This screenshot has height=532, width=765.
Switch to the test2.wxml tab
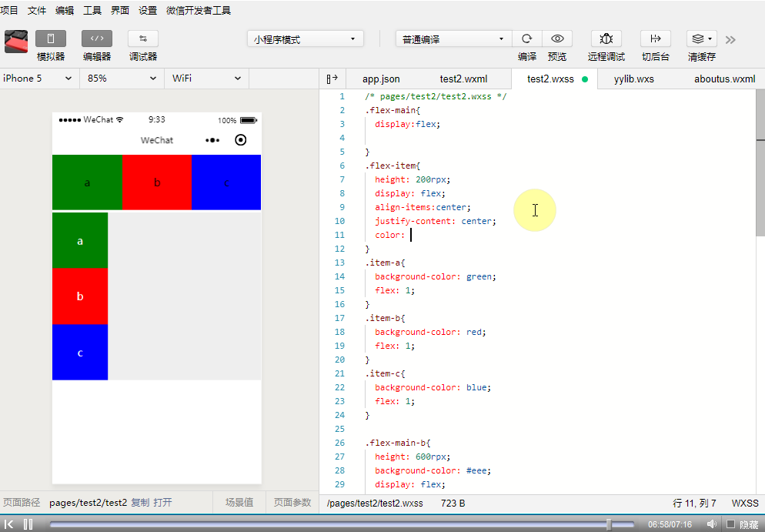tap(463, 79)
